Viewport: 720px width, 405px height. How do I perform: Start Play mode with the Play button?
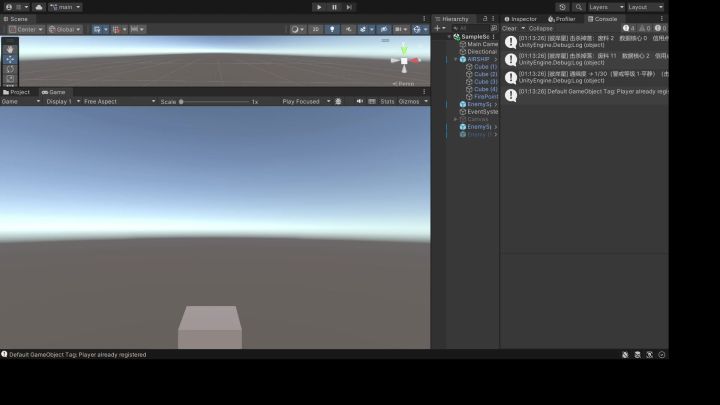[319, 7]
